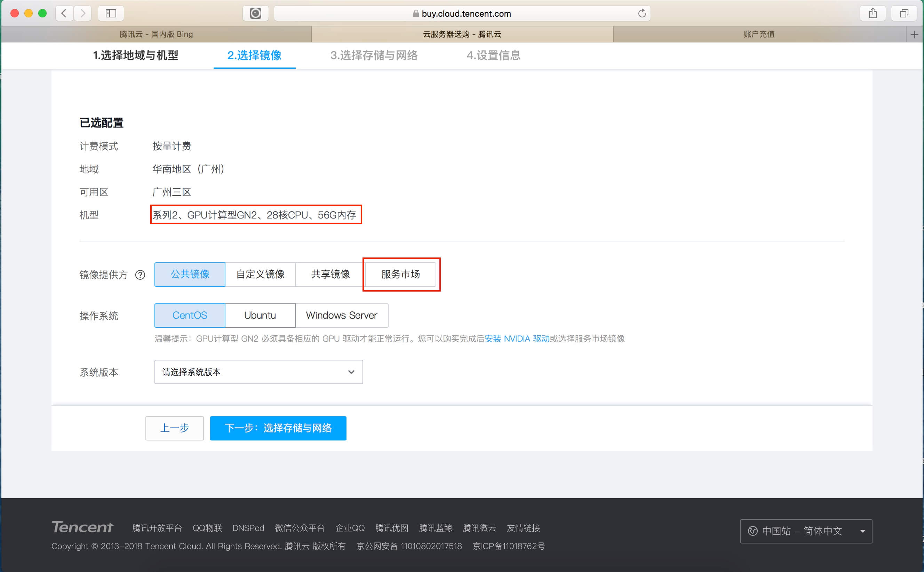The width and height of the screenshot is (924, 572).
Task: Click the Safari forward navigation arrow
Action: point(83,14)
